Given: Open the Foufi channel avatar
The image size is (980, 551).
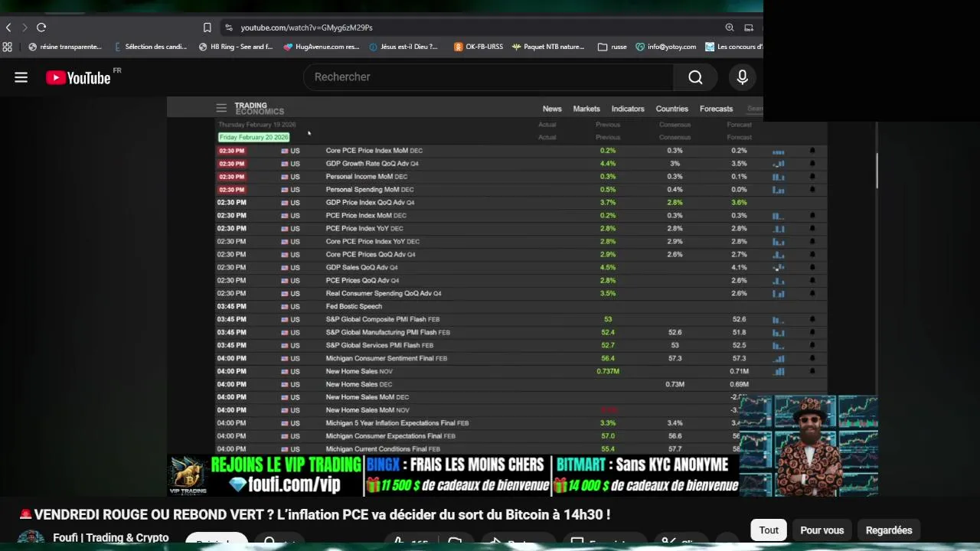Looking at the screenshot, I should [x=31, y=538].
